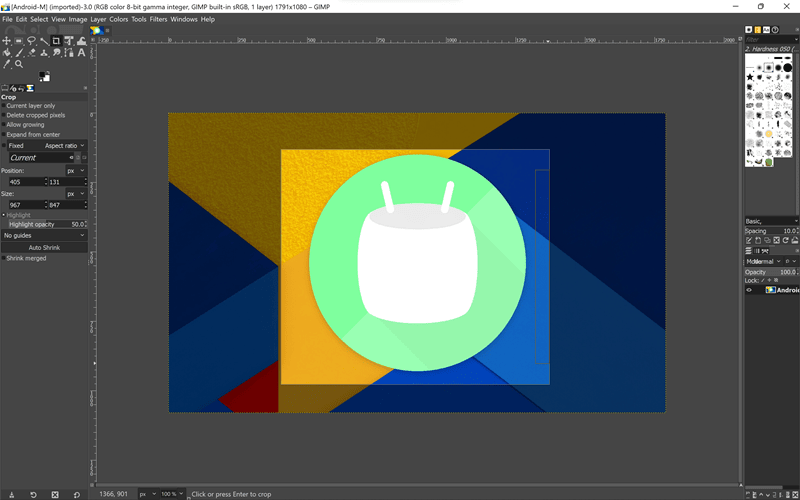
Task: Adjust the Highlight opacity slider
Action: tap(47, 224)
